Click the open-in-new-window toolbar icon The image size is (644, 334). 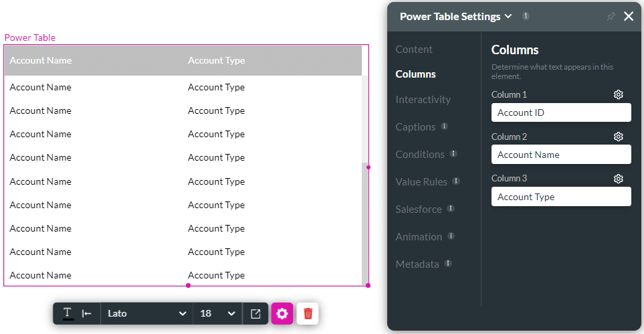coord(255,313)
